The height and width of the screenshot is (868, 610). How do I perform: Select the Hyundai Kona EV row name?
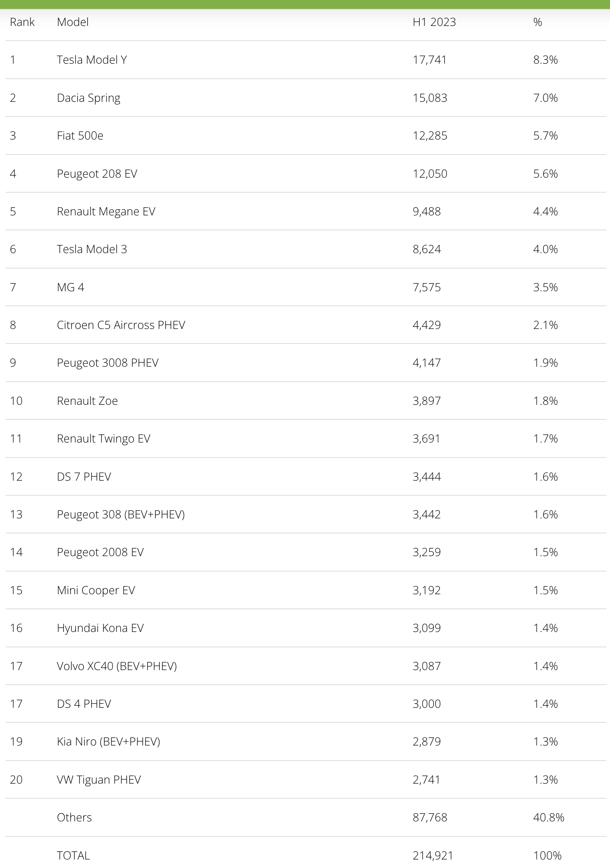point(100,628)
